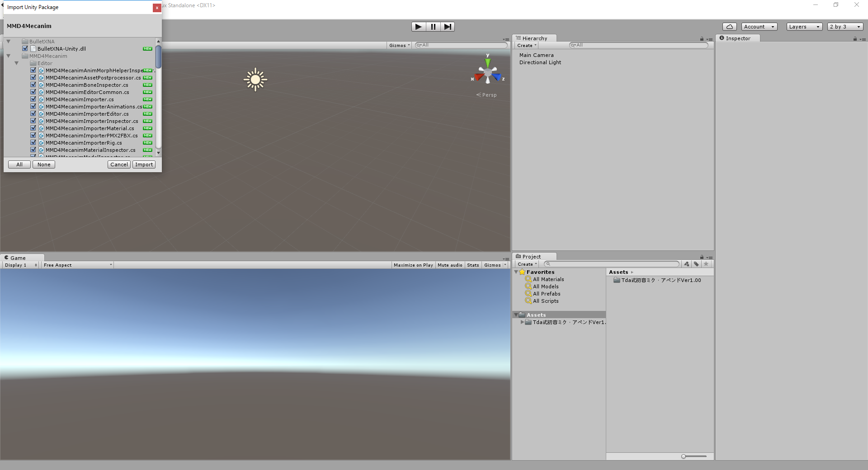The image size is (868, 470).
Task: Uncheck the BulletXNA-Unity.dll import checkbox
Action: pyautogui.click(x=25, y=48)
